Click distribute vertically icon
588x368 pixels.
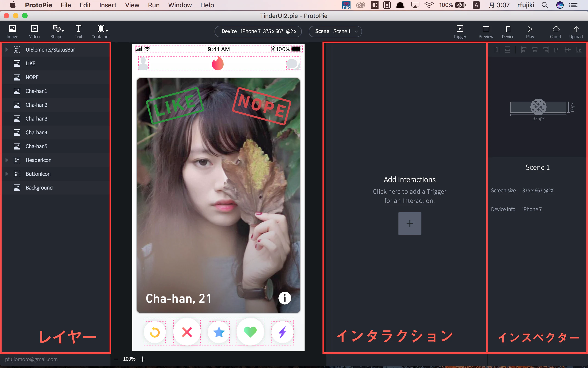point(508,50)
